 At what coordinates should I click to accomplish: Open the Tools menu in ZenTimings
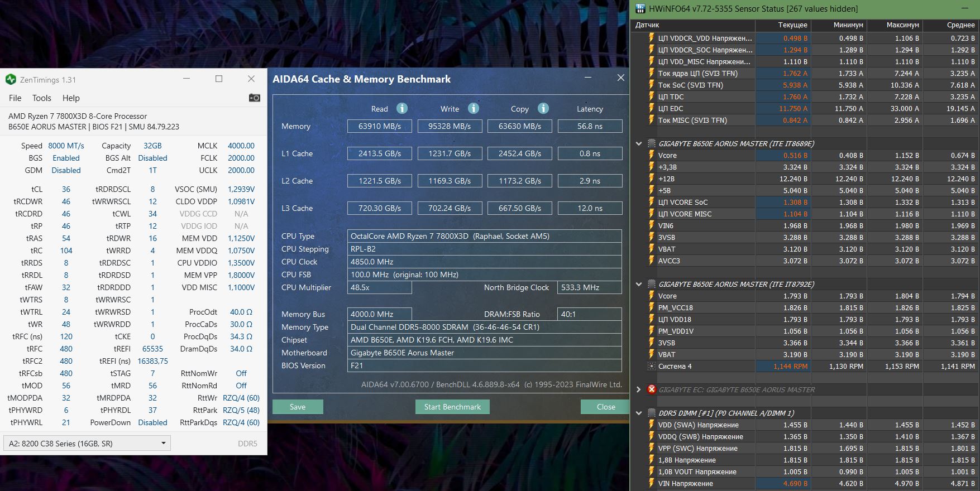pos(41,98)
